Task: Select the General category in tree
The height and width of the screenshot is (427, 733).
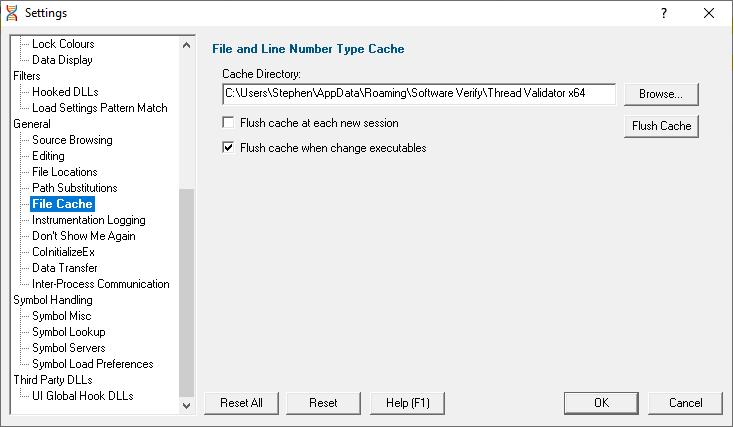Action: pos(32,124)
